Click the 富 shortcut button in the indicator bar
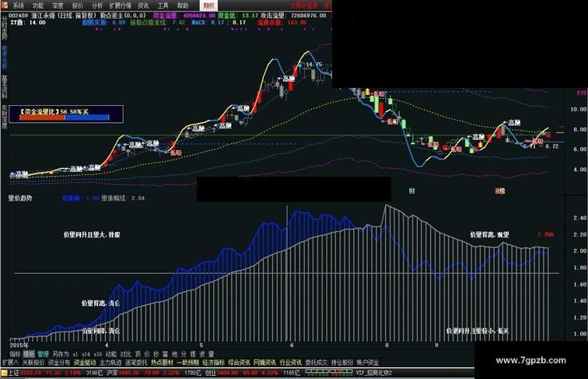Image resolution: width=588 pixels, height=379 pixels. [166, 354]
